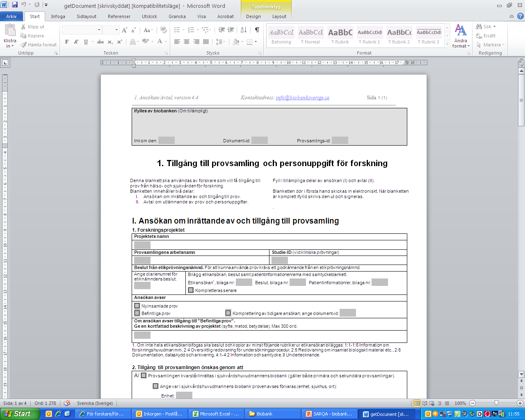Switch to the Sidlayout tab

[87, 16]
